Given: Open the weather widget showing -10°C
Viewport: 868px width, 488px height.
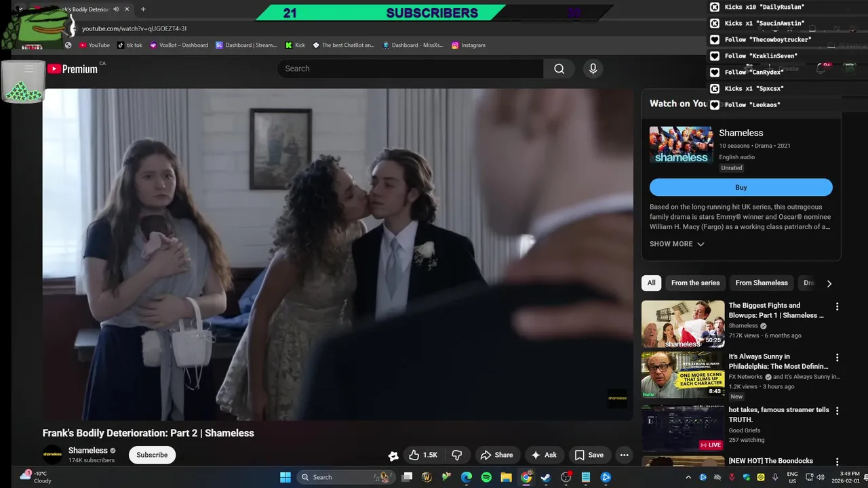Looking at the screenshot, I should 35,477.
